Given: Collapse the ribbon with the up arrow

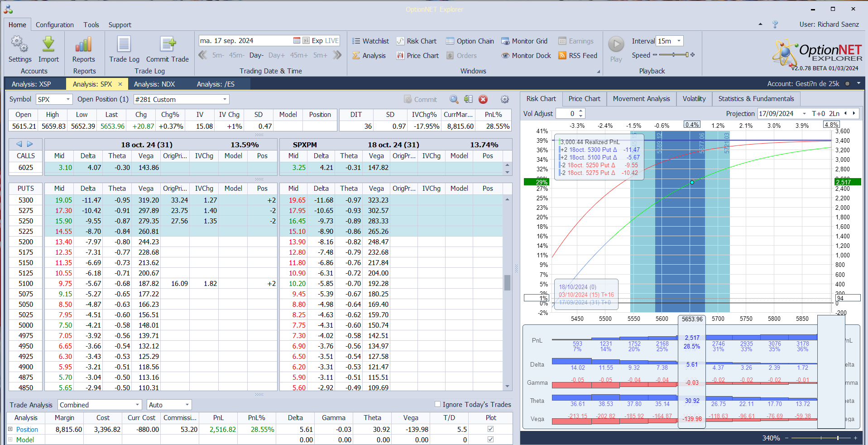Looking at the screenshot, I should pyautogui.click(x=760, y=24).
